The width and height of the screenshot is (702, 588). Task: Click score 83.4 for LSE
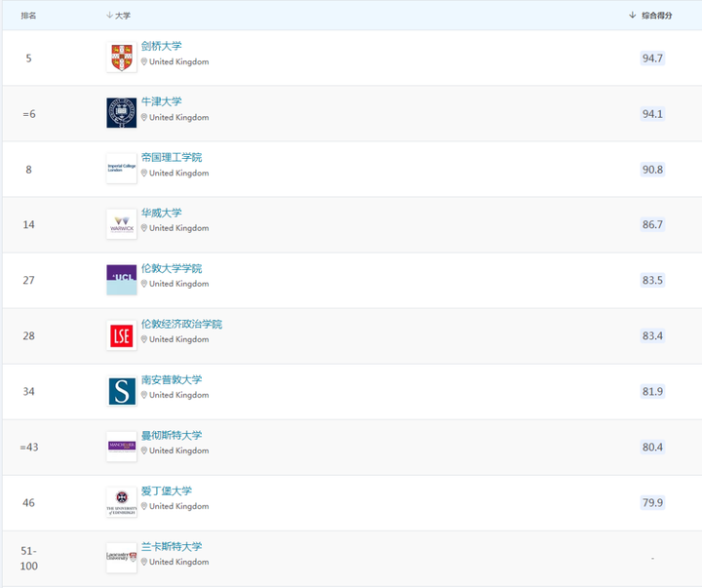pyautogui.click(x=652, y=335)
